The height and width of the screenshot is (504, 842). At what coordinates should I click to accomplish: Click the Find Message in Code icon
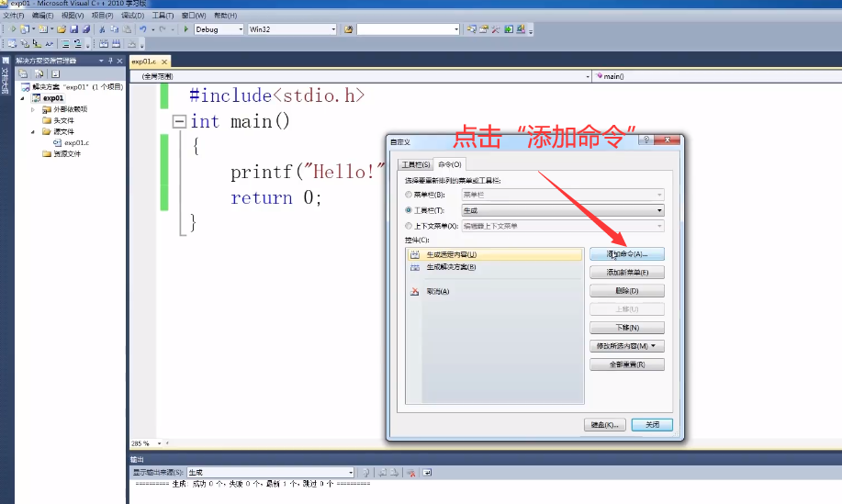pyautogui.click(x=365, y=473)
